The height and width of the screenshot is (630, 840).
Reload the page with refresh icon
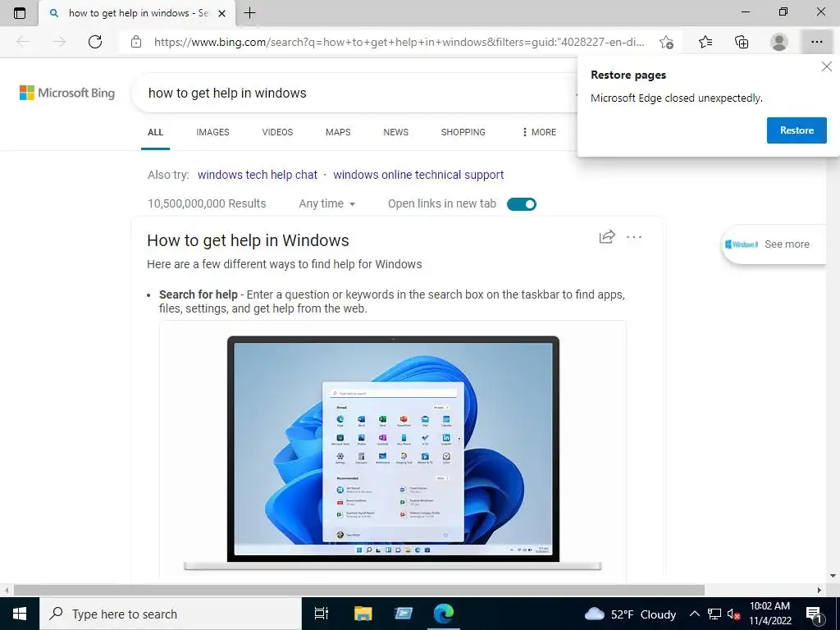pos(95,42)
